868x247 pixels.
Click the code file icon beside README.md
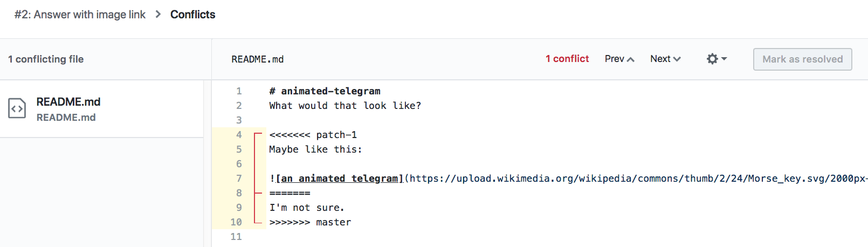point(17,108)
